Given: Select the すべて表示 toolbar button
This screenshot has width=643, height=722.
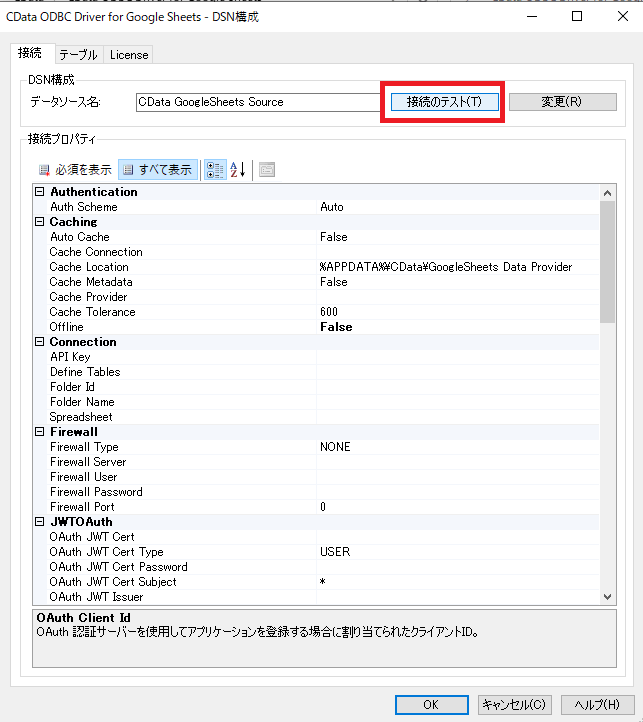Looking at the screenshot, I should [158, 170].
